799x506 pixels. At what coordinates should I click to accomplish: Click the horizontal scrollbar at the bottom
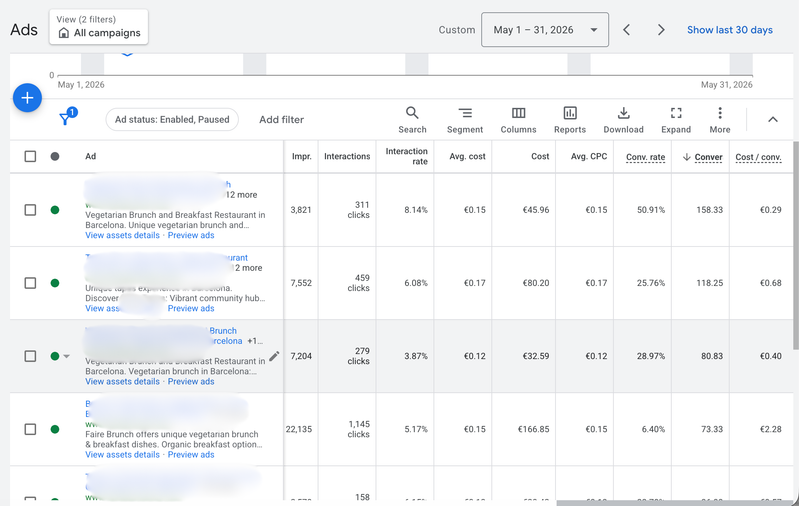pyautogui.click(x=673, y=503)
